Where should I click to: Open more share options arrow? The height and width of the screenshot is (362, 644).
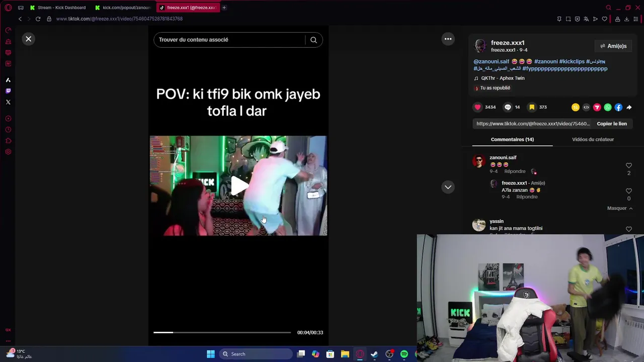click(629, 107)
